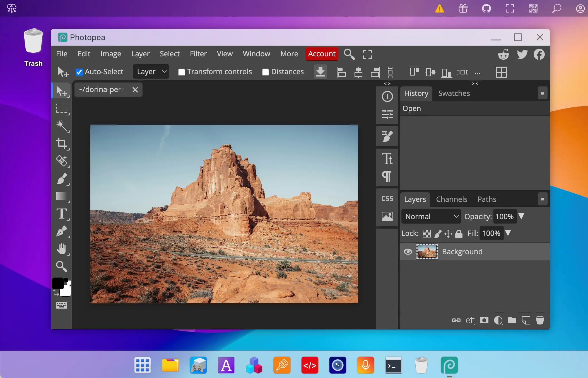Enable the Distances checkbox
Screen dimensions: 588x378
265,72
